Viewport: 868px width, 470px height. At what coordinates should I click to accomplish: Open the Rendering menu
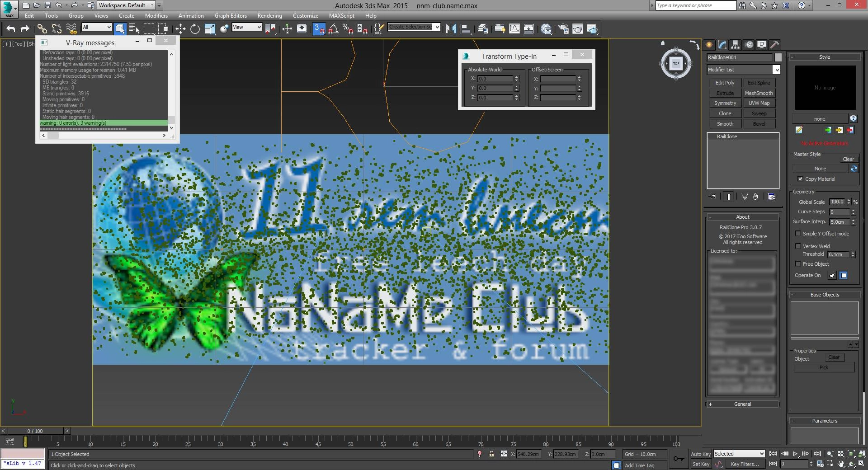click(x=269, y=15)
